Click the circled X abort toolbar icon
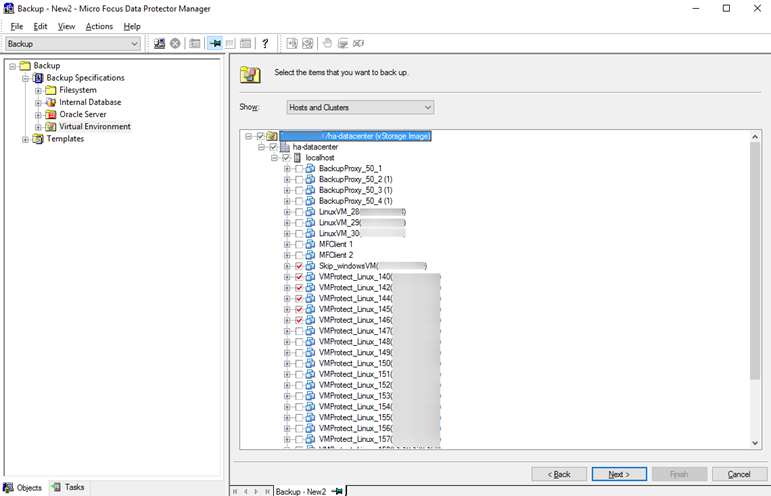Viewport: 771px width, 496px height. pos(175,44)
